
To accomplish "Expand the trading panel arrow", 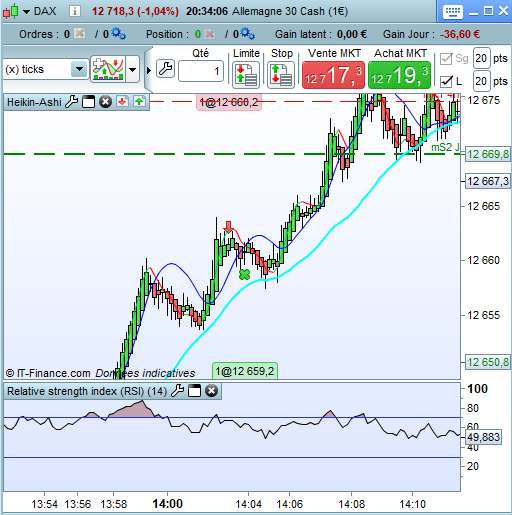I will click(149, 70).
